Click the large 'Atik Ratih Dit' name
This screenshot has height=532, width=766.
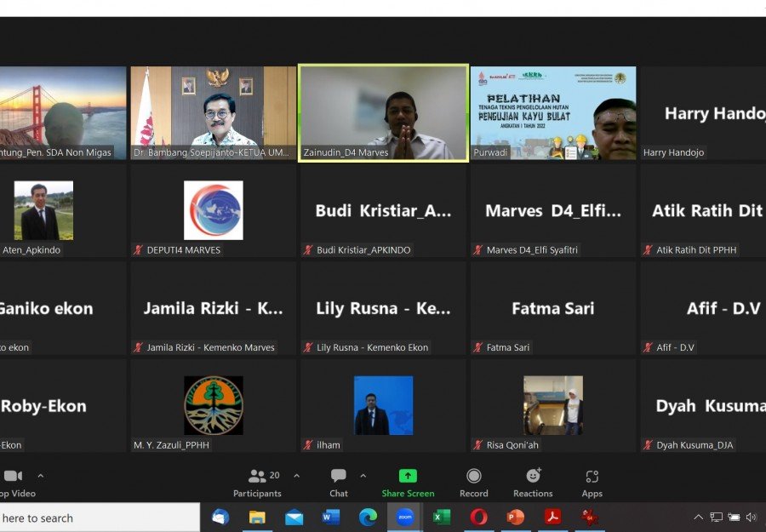point(708,210)
